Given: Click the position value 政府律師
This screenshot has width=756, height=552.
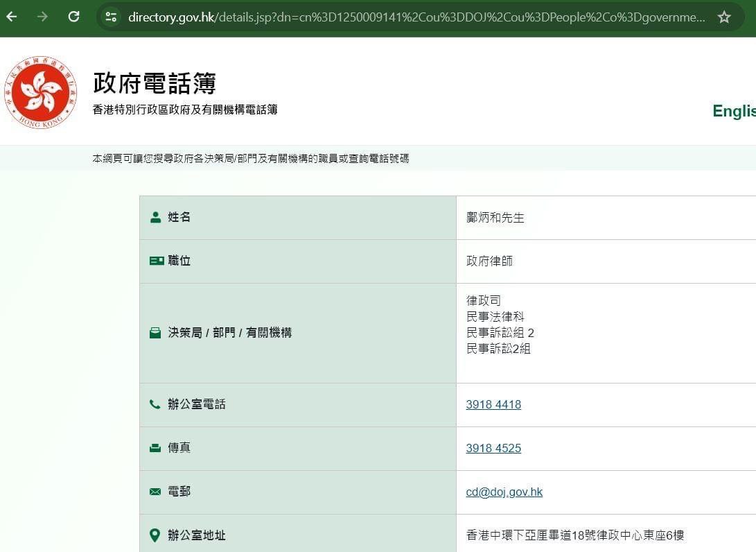Looking at the screenshot, I should tap(489, 261).
